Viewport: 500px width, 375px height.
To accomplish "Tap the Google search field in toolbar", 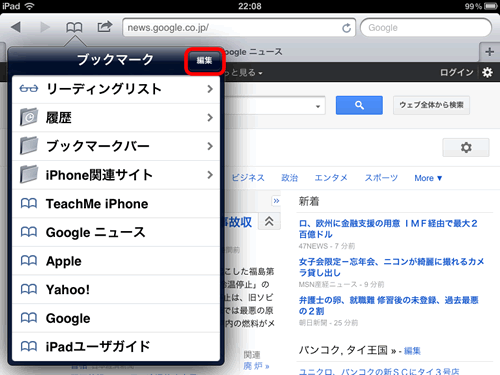I will 426,28.
